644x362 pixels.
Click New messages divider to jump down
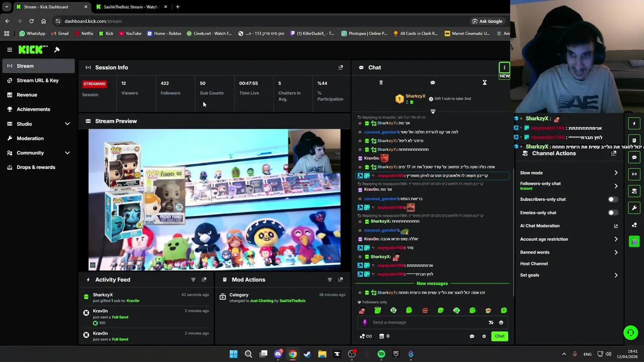coord(432,284)
